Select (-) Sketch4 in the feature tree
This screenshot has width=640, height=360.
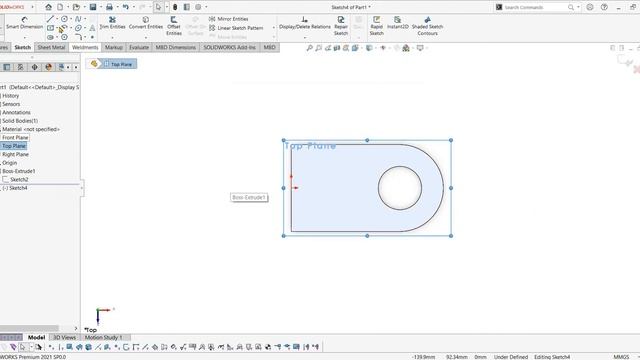coord(15,188)
